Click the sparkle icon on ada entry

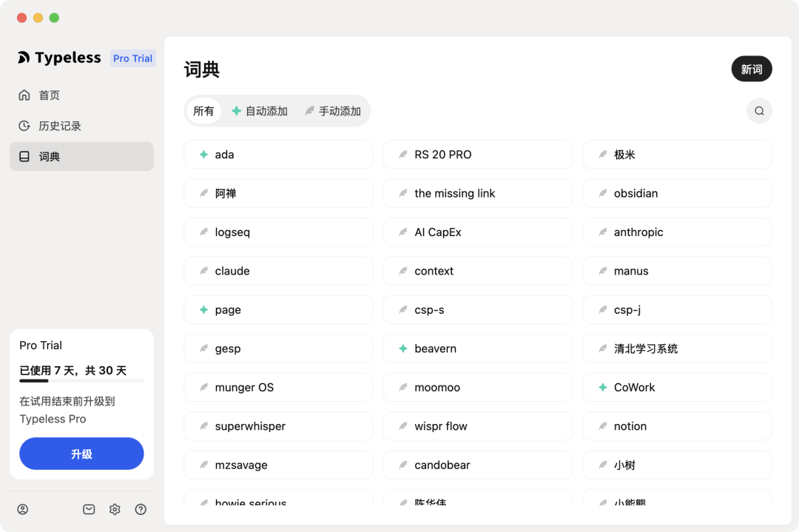[204, 155]
